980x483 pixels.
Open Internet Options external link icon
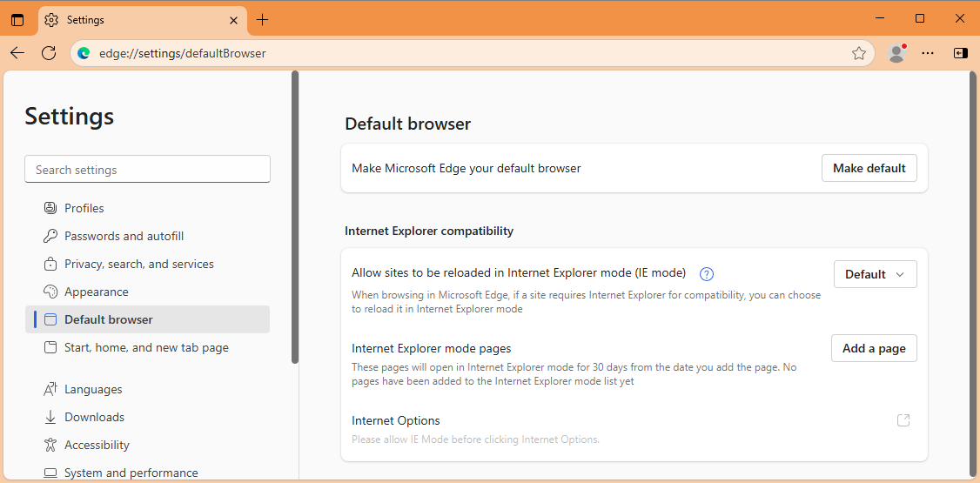click(x=903, y=420)
